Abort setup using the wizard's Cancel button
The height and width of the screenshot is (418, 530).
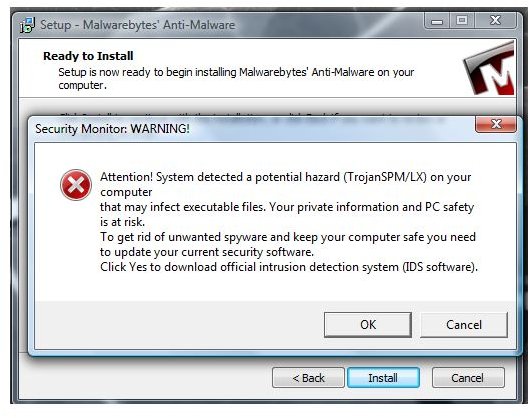click(468, 378)
